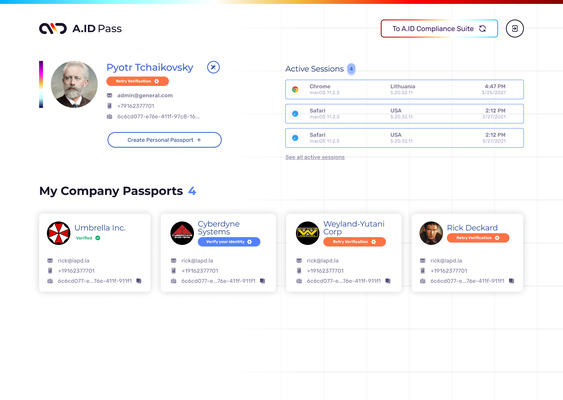Click the phone icon beside +79162377701
This screenshot has width=563, height=400.
[110, 106]
